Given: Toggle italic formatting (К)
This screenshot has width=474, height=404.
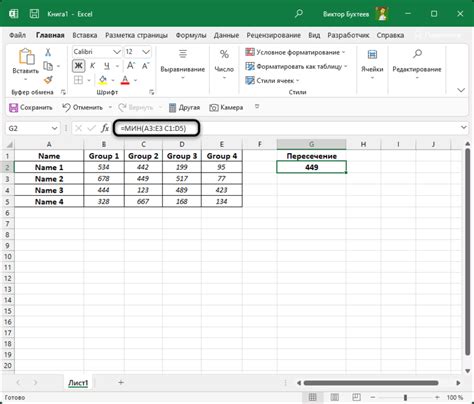Looking at the screenshot, I should coord(93,66).
